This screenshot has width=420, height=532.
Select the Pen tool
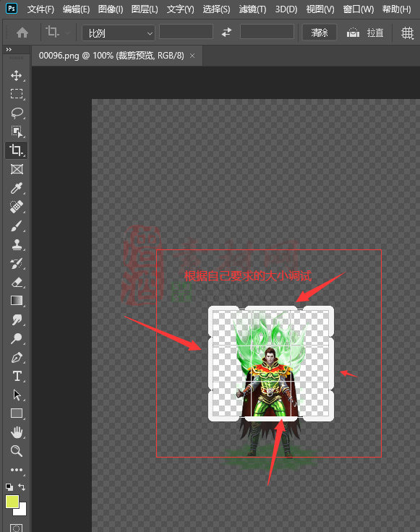(17, 357)
